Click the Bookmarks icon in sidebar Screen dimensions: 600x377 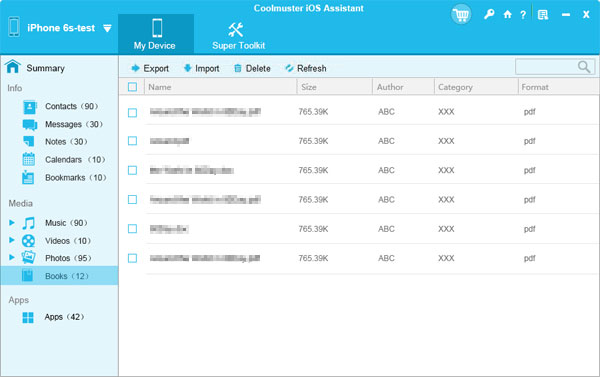coord(28,177)
